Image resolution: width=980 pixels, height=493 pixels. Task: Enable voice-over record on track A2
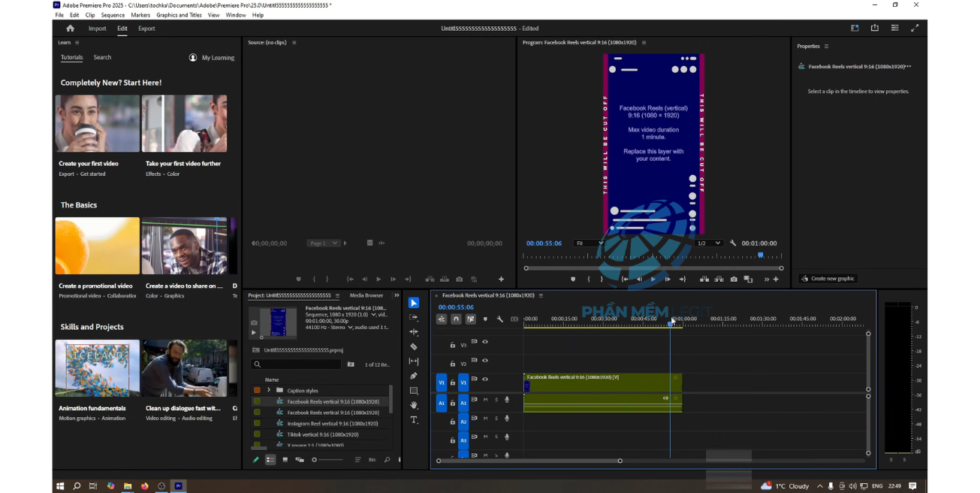point(507,419)
